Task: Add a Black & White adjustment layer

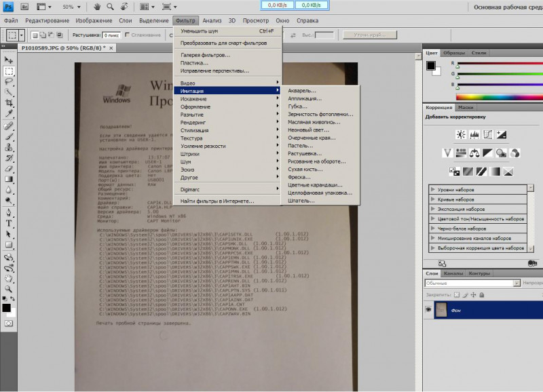Action: click(x=488, y=153)
